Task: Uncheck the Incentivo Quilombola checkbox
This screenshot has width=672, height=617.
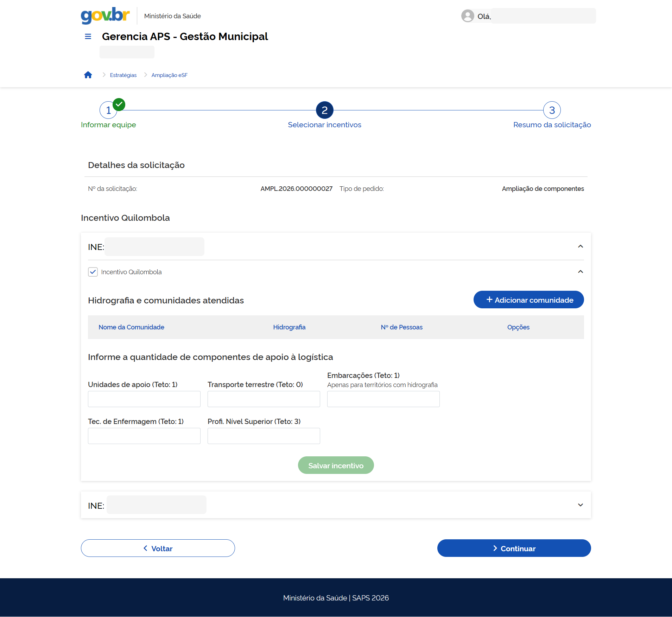Action: [93, 272]
